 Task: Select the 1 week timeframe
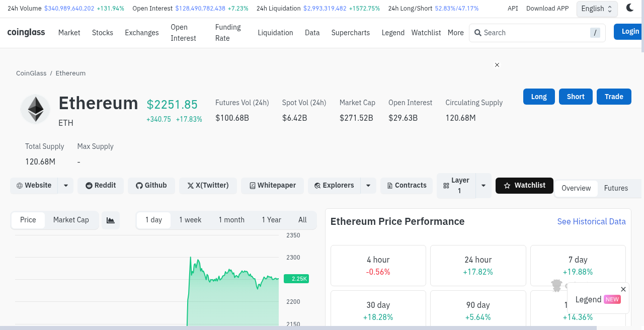pyautogui.click(x=190, y=220)
